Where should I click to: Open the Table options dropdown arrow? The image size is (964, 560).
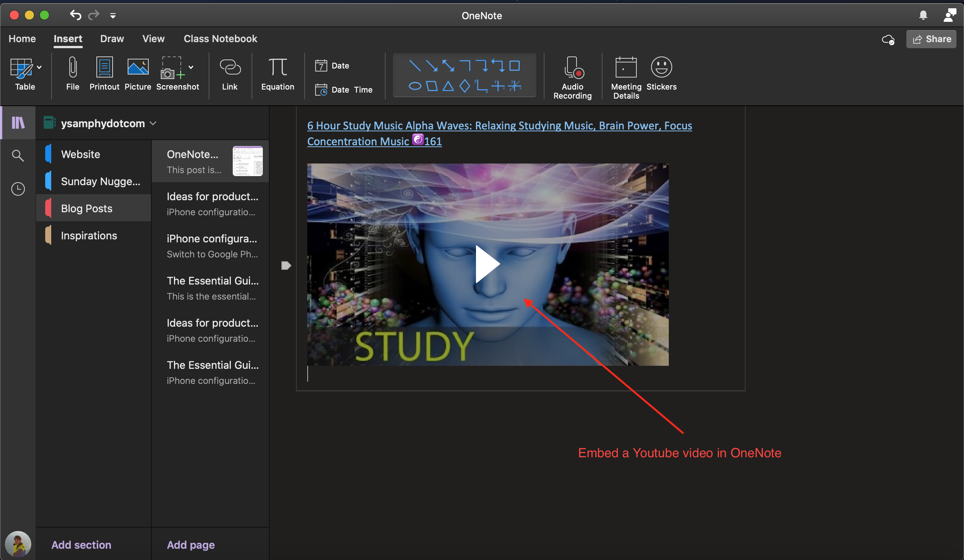coord(39,68)
